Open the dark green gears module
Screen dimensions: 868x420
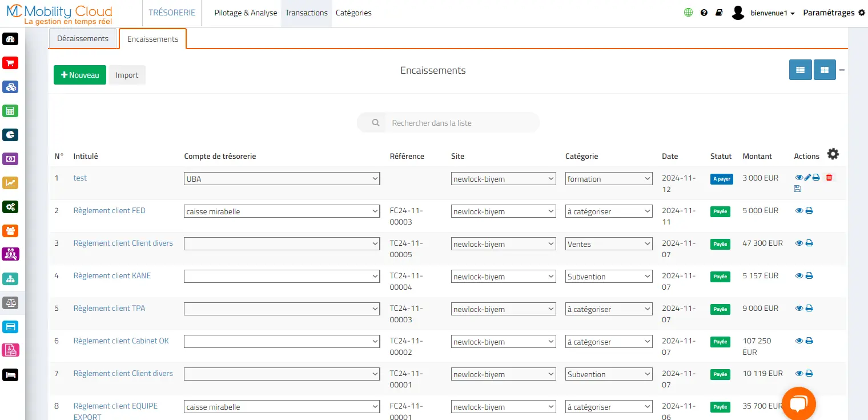click(10, 207)
